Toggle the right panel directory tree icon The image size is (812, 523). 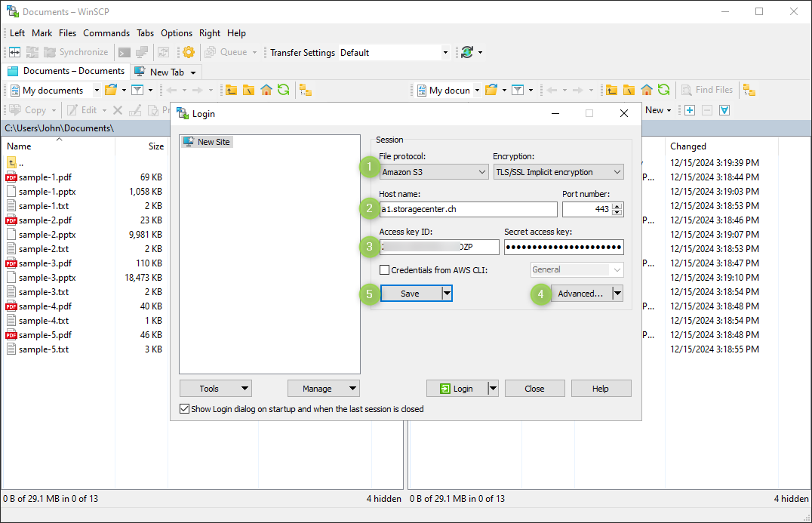[749, 90]
